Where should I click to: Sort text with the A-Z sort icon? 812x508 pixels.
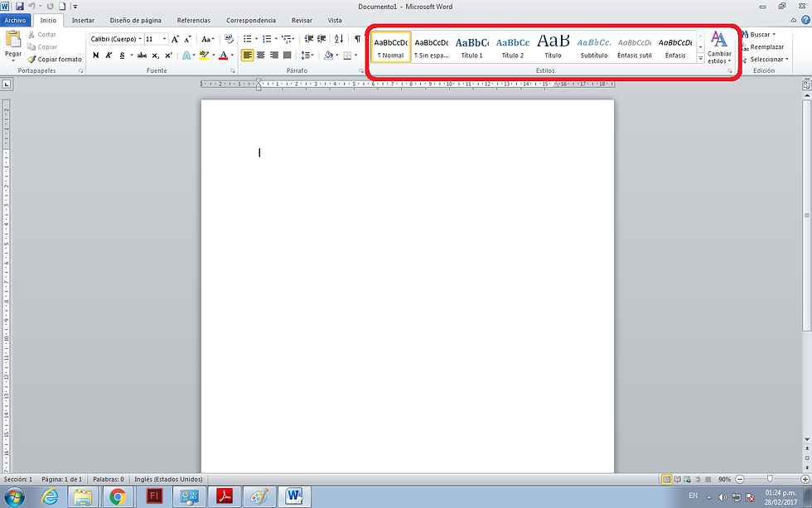(x=339, y=39)
